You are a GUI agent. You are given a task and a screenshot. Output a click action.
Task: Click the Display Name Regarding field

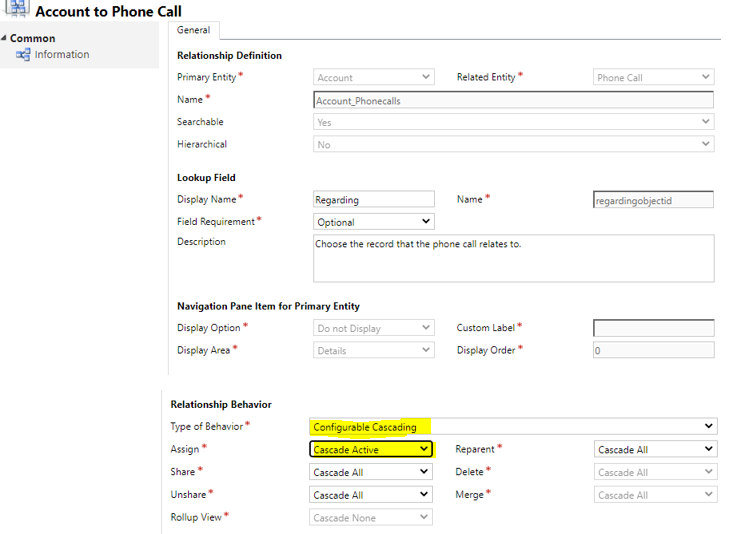(x=374, y=199)
